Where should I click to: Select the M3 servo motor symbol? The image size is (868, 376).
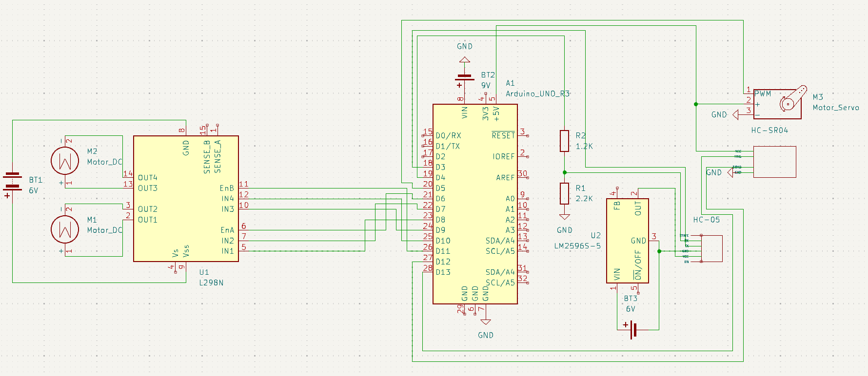[779, 103]
